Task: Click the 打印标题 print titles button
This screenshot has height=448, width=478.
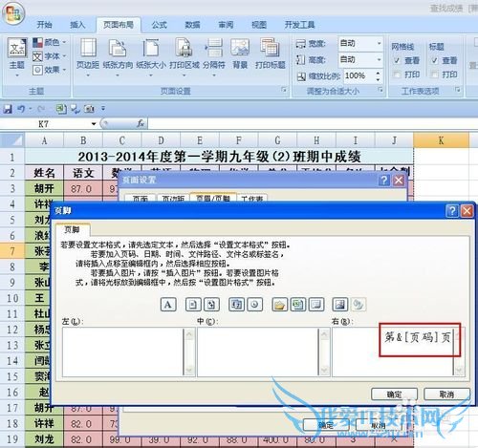Action: coord(271,54)
